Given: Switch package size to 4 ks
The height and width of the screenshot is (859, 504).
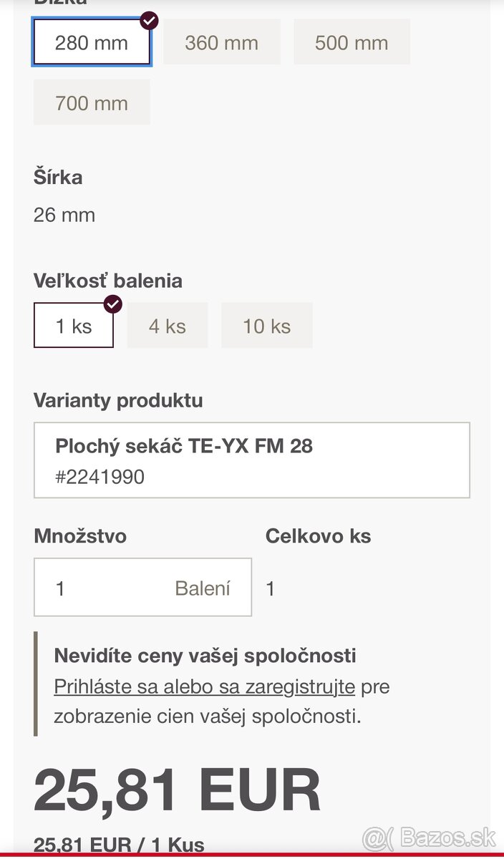Looking at the screenshot, I should tap(168, 326).
